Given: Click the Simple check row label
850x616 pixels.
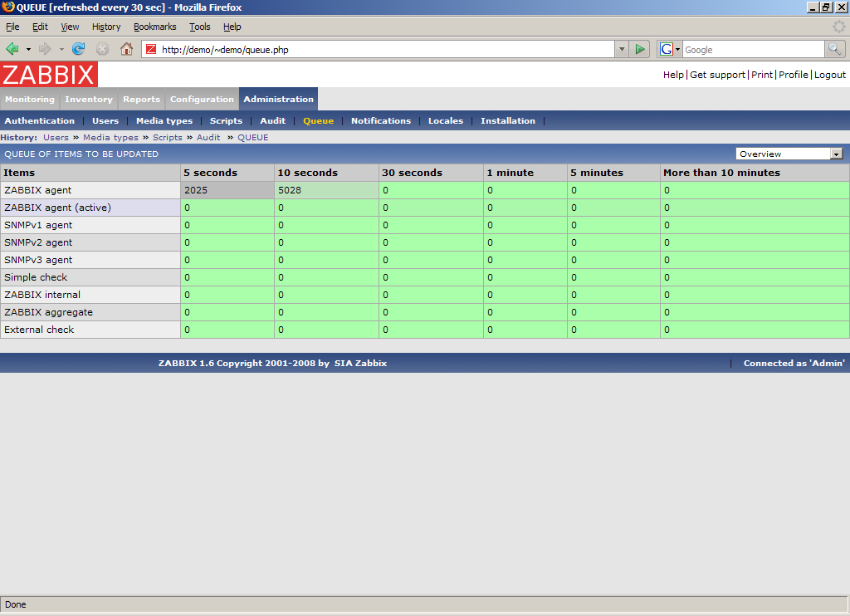Looking at the screenshot, I should click(36, 277).
